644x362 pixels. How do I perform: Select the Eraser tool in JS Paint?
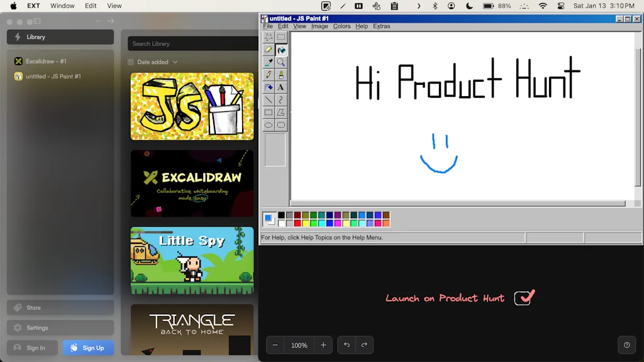pos(269,50)
